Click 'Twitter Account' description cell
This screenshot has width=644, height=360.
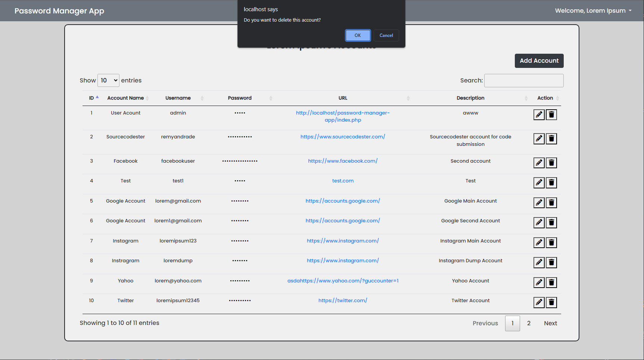[x=470, y=301]
